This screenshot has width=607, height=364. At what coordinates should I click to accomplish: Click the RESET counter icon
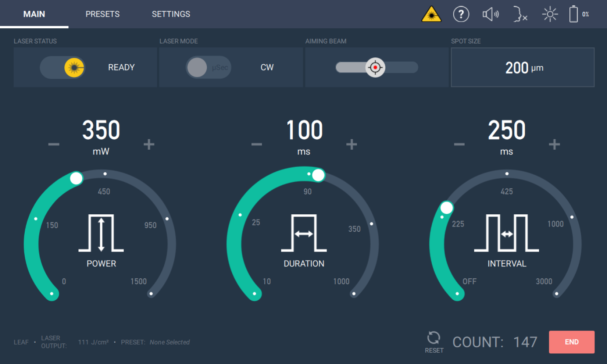tap(433, 338)
